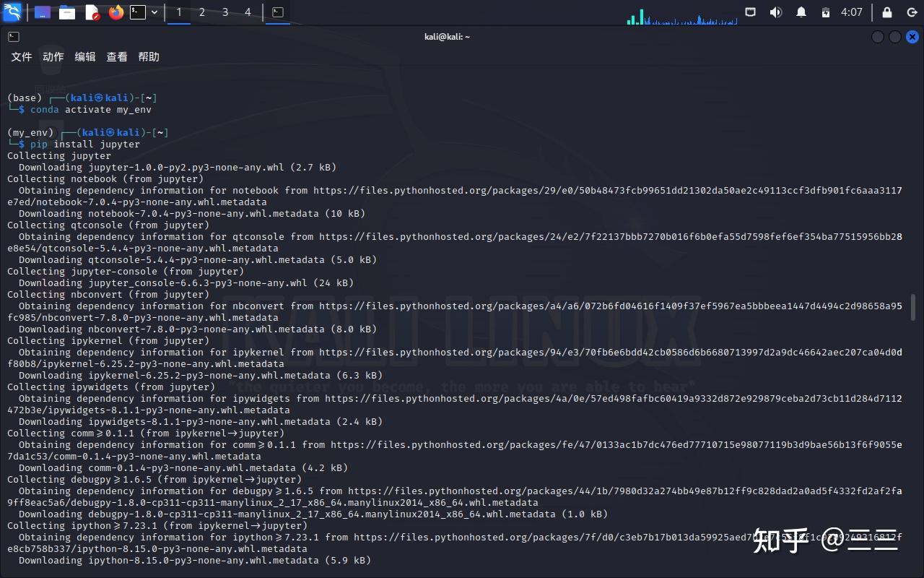Check battery status from the tray icon
Image resolution: width=924 pixels, height=578 pixels.
[x=826, y=12]
